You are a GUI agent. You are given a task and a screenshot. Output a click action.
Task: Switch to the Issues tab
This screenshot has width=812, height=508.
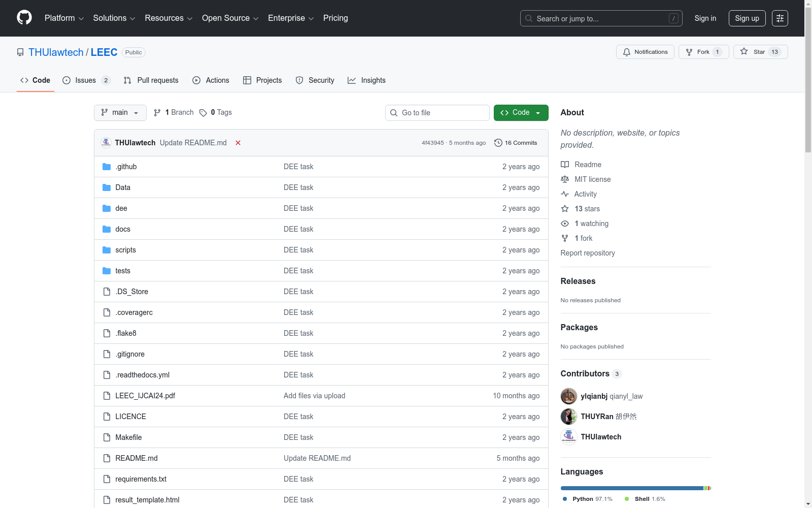click(x=86, y=80)
